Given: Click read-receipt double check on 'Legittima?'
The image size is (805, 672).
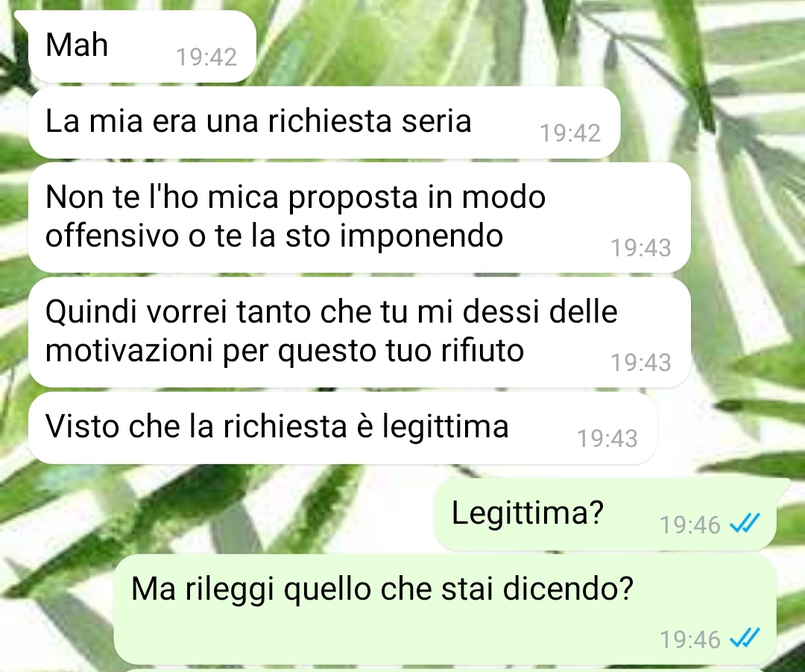Looking at the screenshot, I should 745,524.
